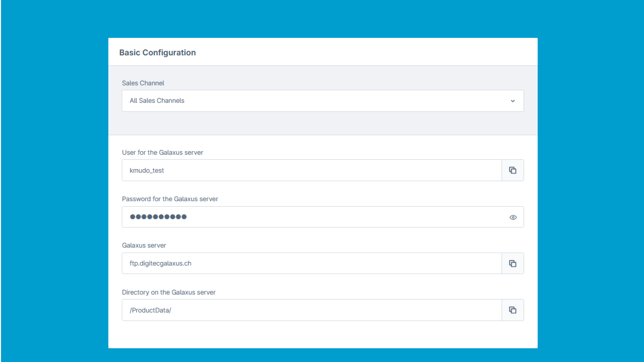Click the 'Directory on the Galaxus server' label
This screenshot has width=644, height=362.
pos(169,292)
